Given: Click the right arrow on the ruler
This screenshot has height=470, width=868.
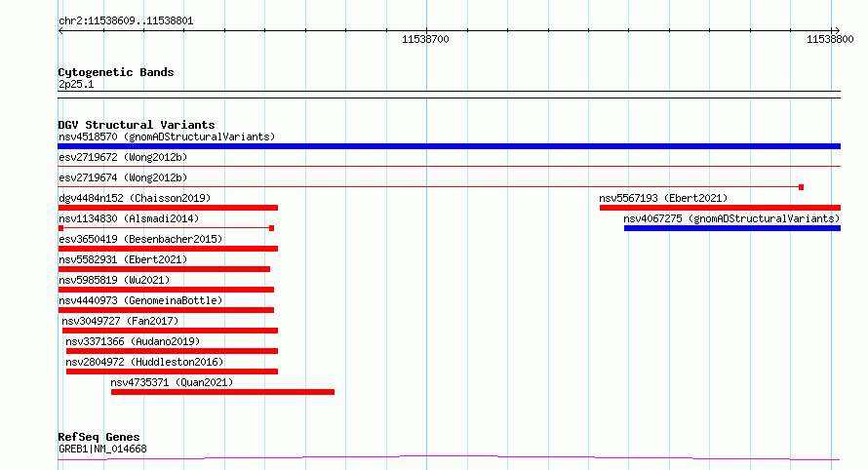Looking at the screenshot, I should coord(837,31).
